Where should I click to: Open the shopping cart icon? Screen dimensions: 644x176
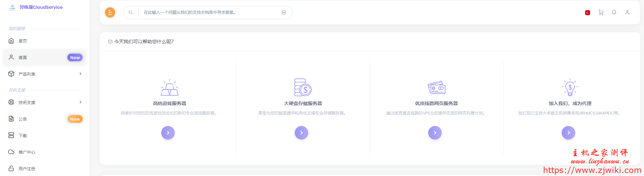601,12
